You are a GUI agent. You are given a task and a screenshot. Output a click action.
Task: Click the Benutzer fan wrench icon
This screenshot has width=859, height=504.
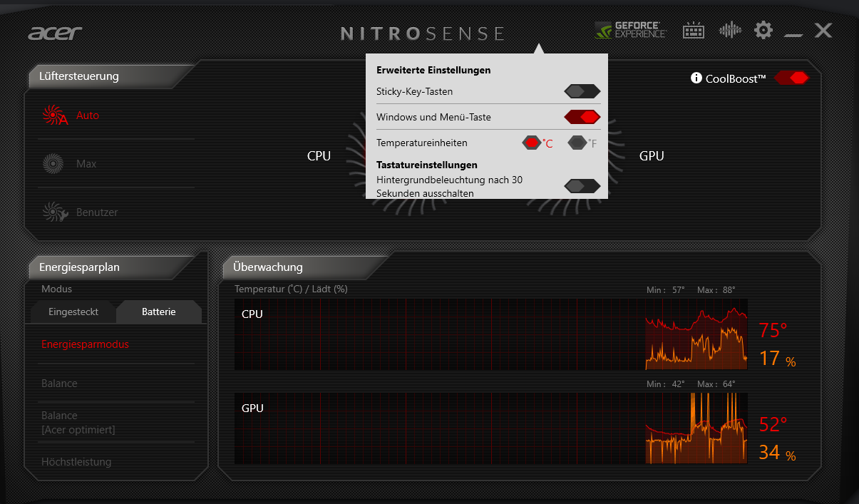pyautogui.click(x=55, y=212)
